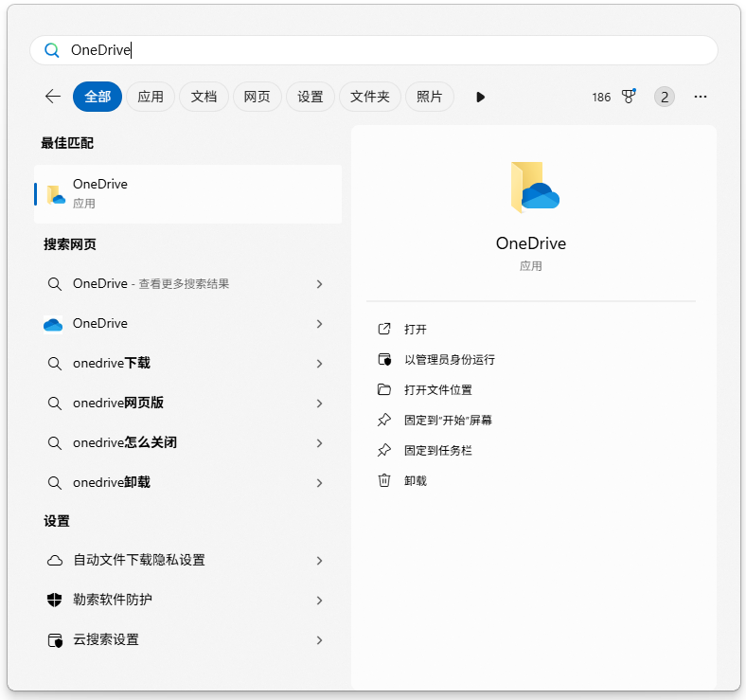
Task: Switch to the 照片 filter tab
Action: coord(429,97)
